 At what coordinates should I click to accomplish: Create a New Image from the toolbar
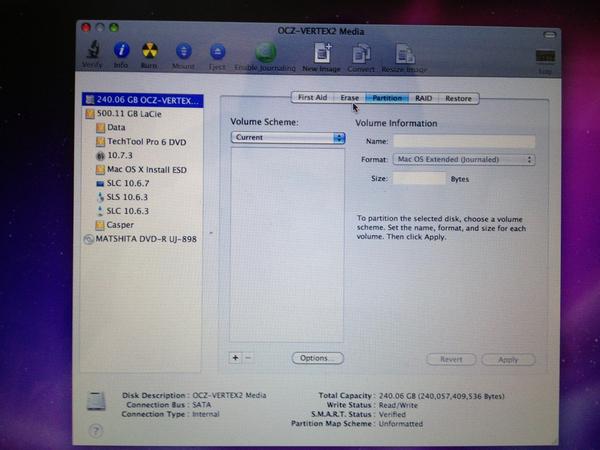click(x=322, y=53)
